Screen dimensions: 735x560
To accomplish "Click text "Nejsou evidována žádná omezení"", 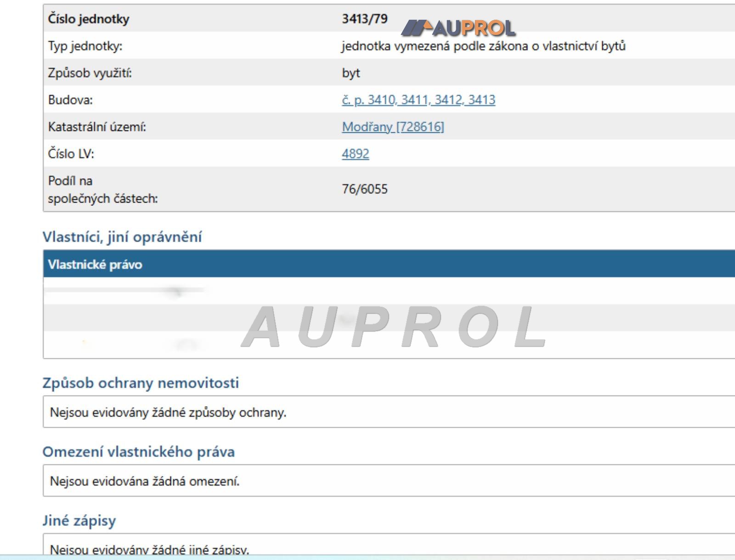I will (x=144, y=481).
